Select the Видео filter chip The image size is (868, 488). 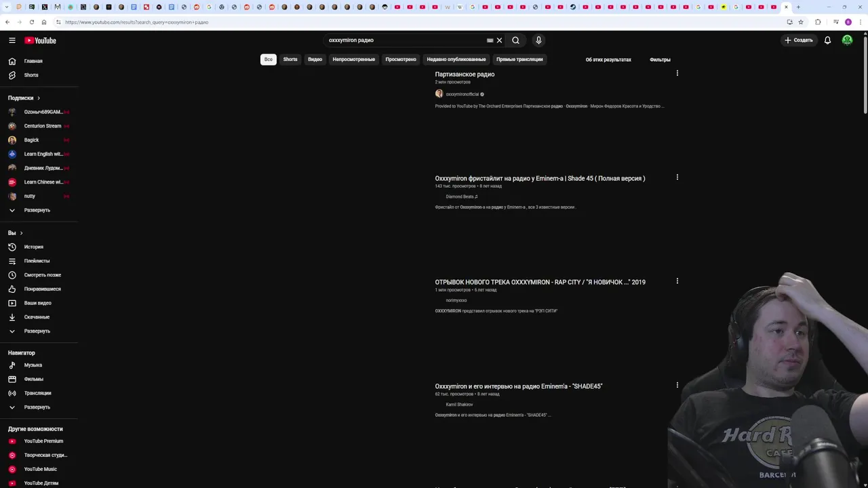315,60
